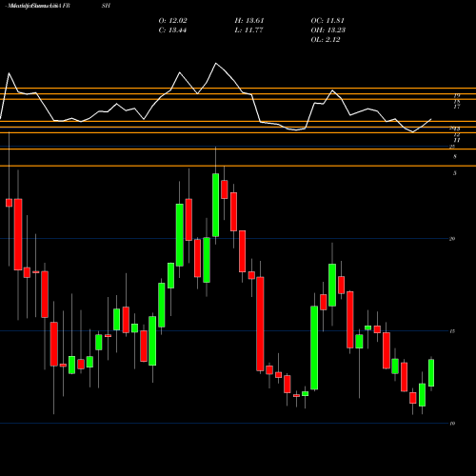This screenshot has width=476, height=476.
Task: Click the 15 price axis label
Action: click(452, 331)
